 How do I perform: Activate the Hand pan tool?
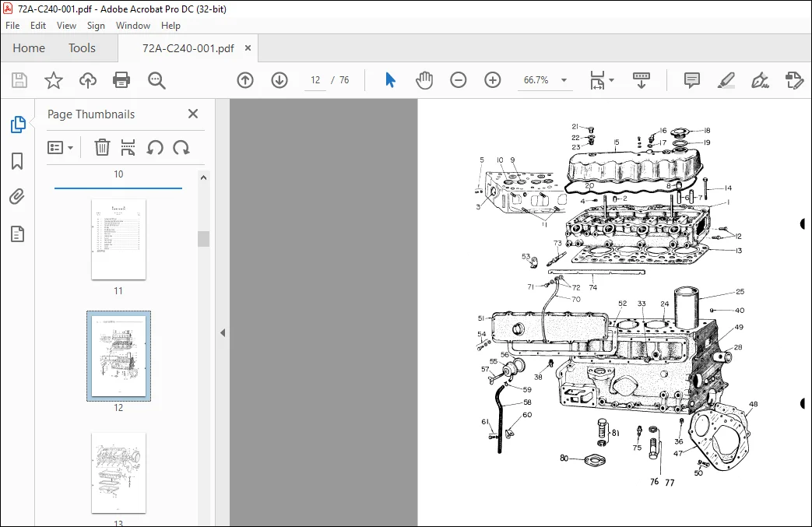coord(424,80)
